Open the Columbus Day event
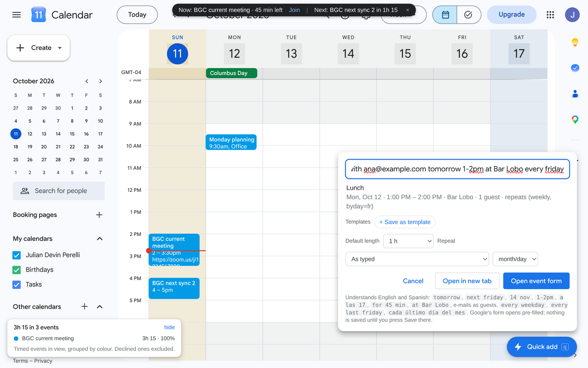The image size is (588, 368). (x=232, y=73)
